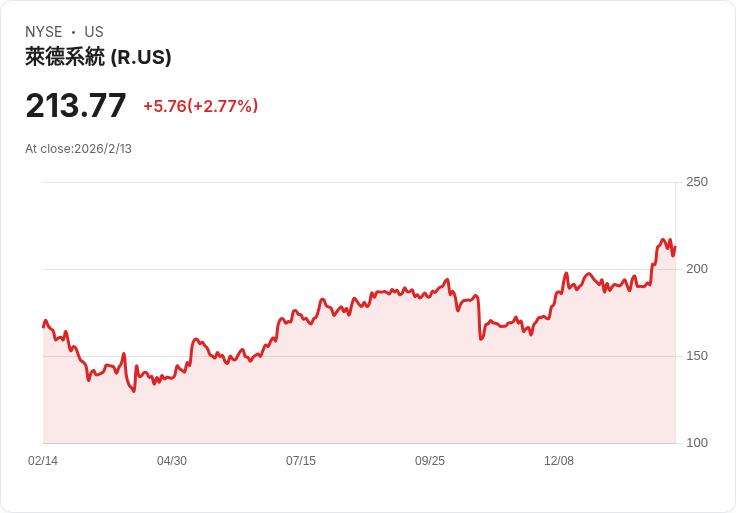The height and width of the screenshot is (513, 736).
Task: Click the sharp dip after 09/25 on the line
Action: tap(480, 339)
